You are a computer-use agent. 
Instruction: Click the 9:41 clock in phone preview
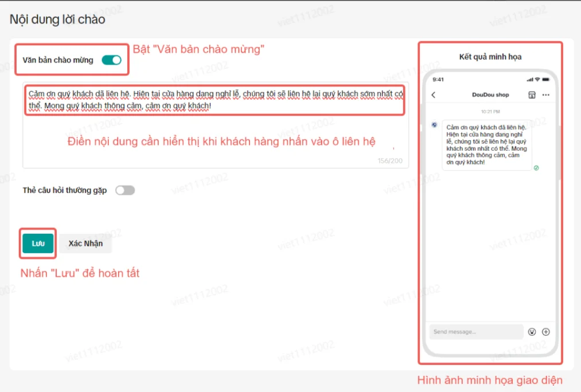[438, 80]
